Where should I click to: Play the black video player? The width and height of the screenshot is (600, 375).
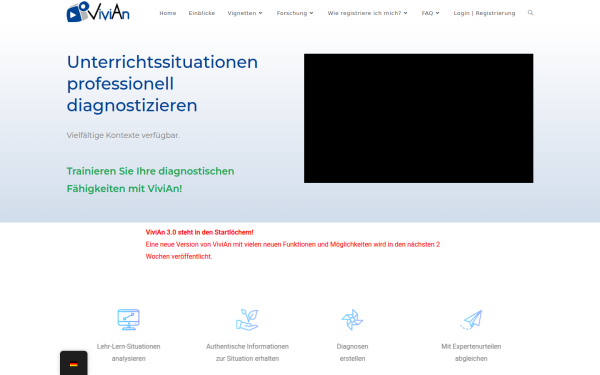tap(419, 118)
